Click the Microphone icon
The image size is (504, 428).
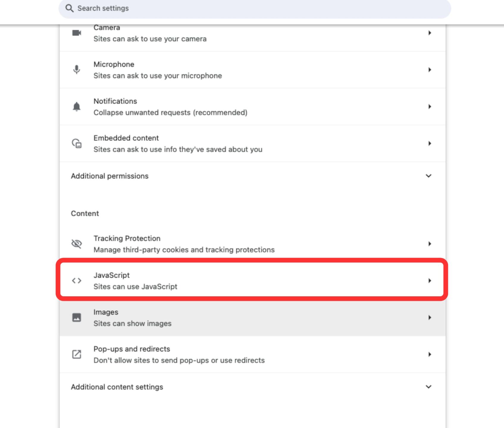click(76, 70)
